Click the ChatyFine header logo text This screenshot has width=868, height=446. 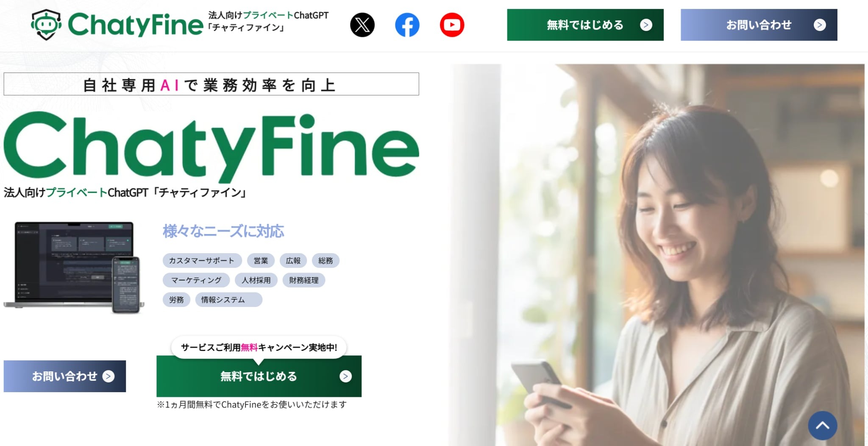[x=136, y=25]
